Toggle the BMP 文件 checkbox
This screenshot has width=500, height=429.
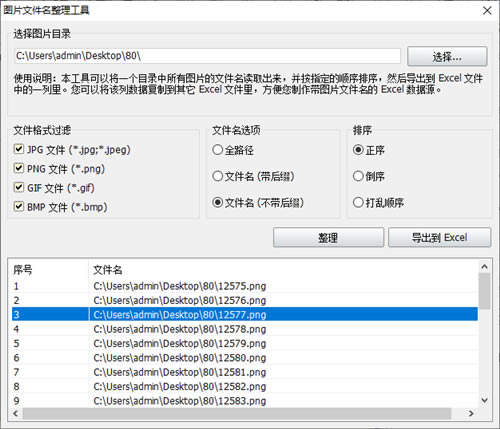[19, 207]
